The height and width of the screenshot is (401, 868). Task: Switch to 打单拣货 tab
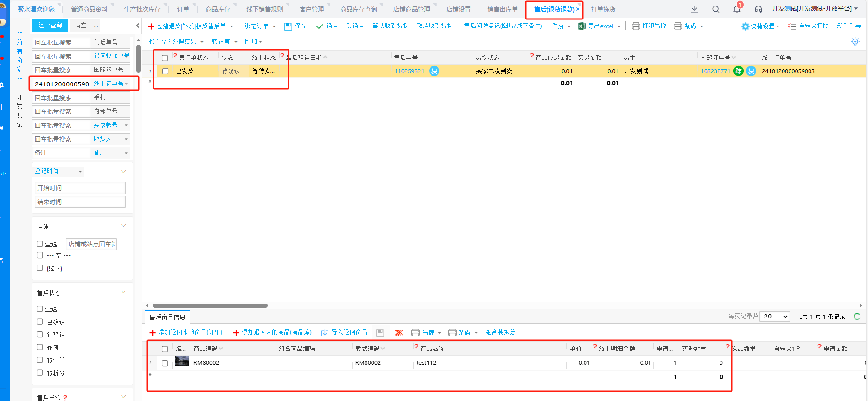point(603,9)
